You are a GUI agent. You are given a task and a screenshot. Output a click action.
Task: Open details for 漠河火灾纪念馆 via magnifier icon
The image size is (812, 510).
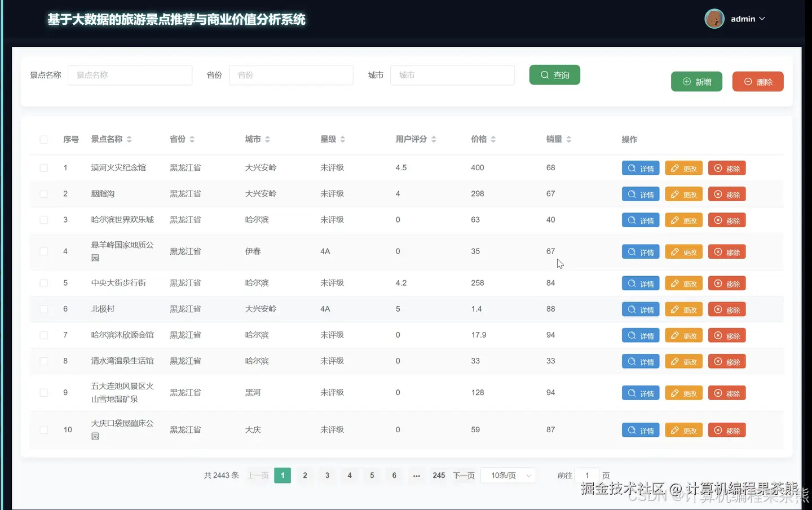coord(633,167)
